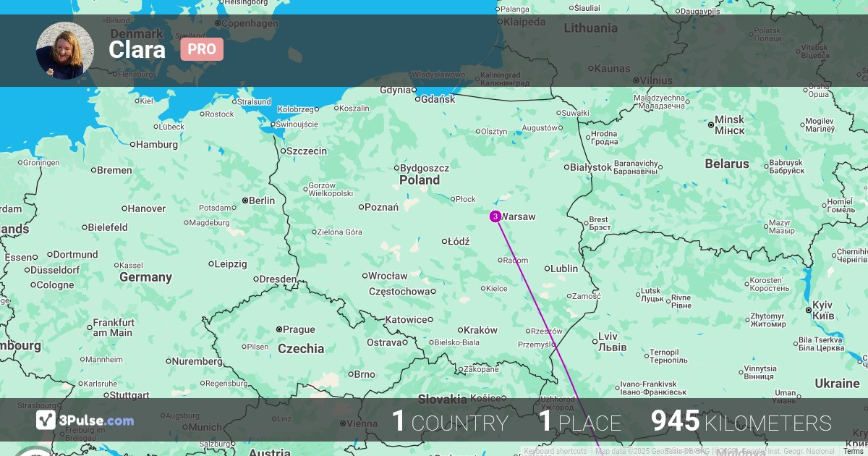Open Keyboard shortcuts on the map
The height and width of the screenshot is (456, 868).
555,452
